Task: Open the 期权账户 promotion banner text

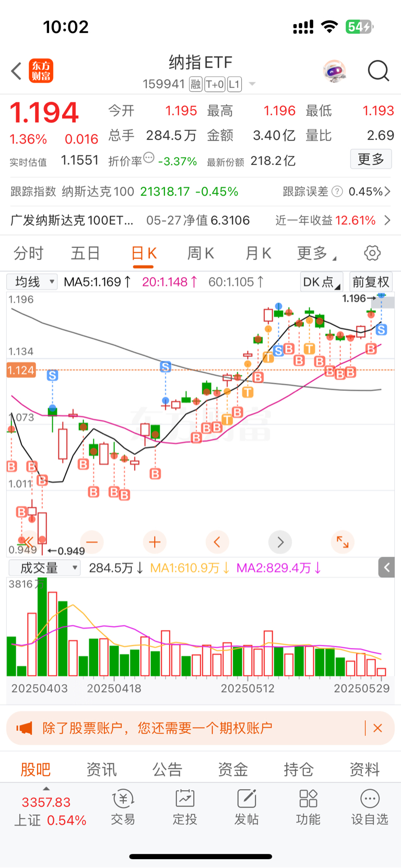Action: coord(157,728)
